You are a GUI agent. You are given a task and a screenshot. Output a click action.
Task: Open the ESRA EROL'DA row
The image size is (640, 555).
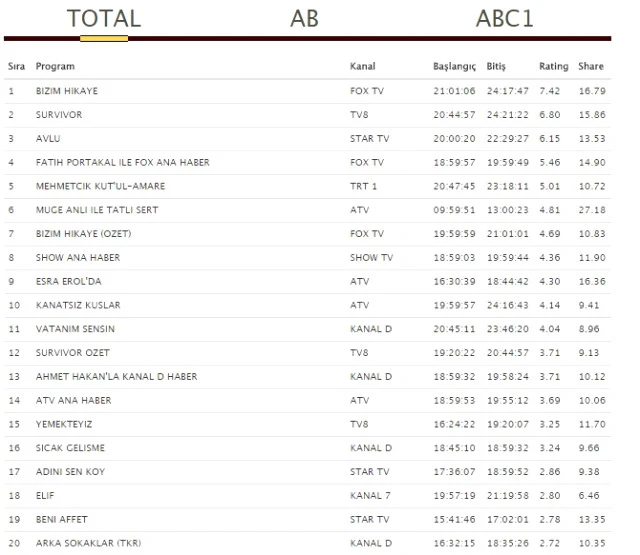pyautogui.click(x=70, y=281)
